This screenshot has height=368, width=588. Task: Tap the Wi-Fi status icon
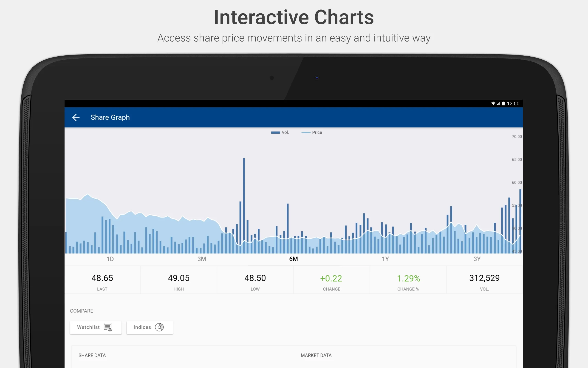(x=493, y=103)
